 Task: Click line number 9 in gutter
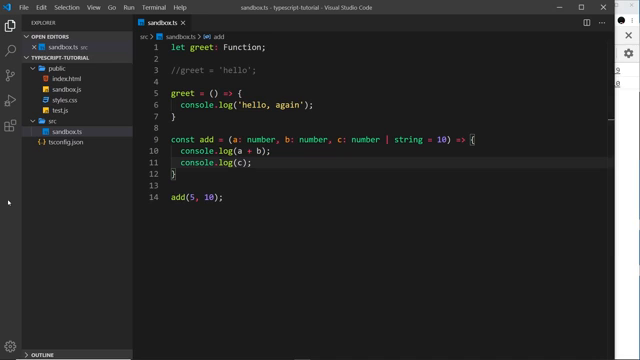156,140
